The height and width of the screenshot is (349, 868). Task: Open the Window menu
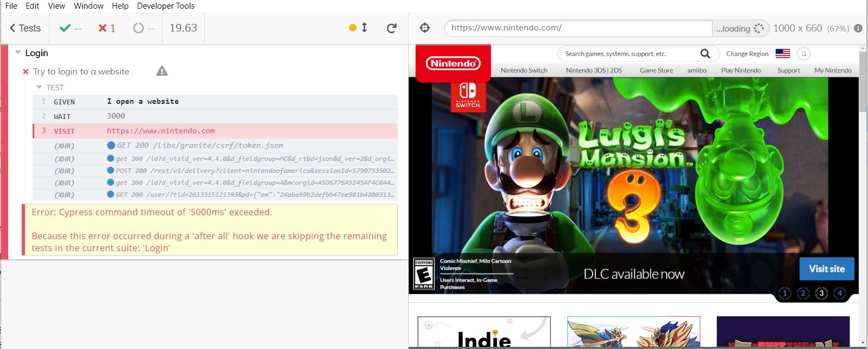pyautogui.click(x=89, y=5)
